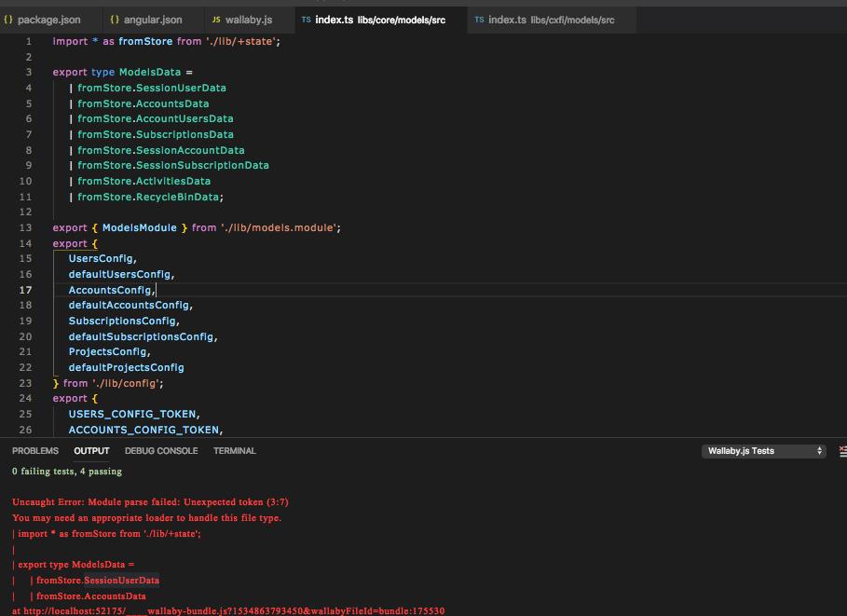Click the stepper arrows on the channel selector
This screenshot has height=616, width=847.
click(817, 450)
